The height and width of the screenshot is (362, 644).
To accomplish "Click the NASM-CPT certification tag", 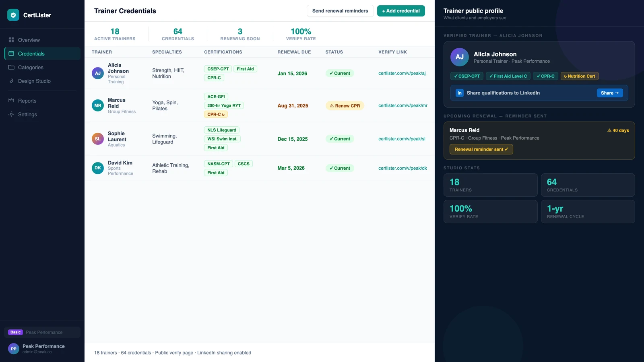I will click(219, 164).
